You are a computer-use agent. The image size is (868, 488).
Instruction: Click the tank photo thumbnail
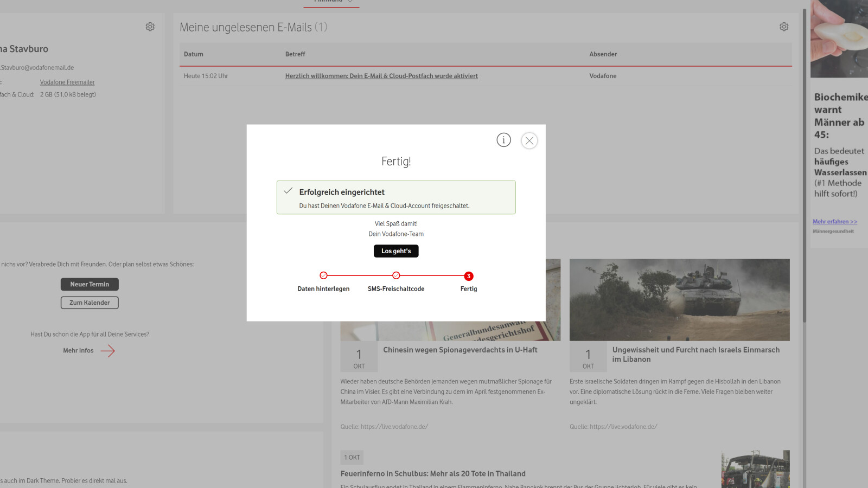point(679,300)
